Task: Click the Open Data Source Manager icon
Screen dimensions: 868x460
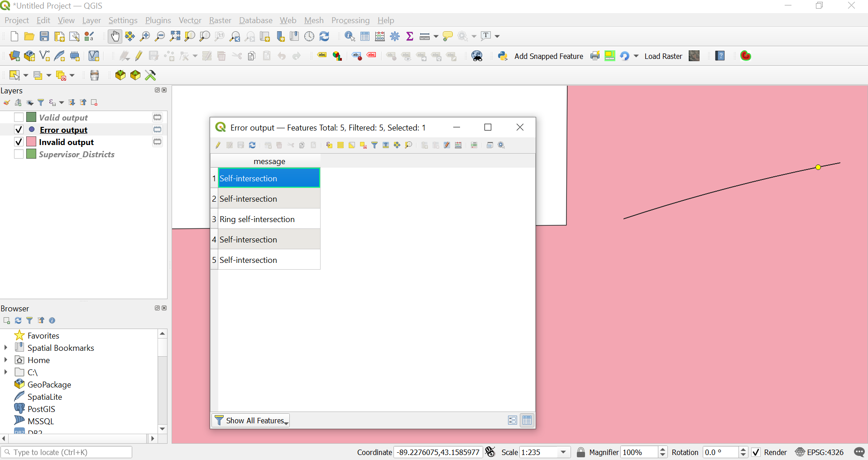Action: pyautogui.click(x=14, y=56)
